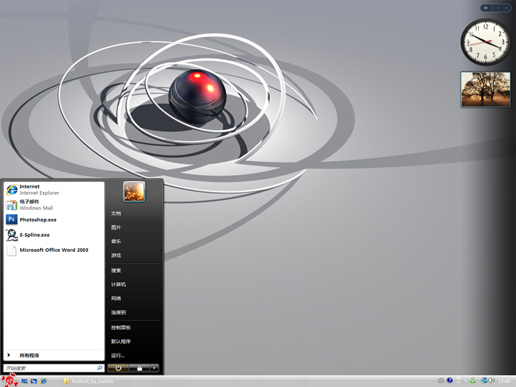
Task: Click the Internet Explorer quick launch icon
Action: click(43, 381)
